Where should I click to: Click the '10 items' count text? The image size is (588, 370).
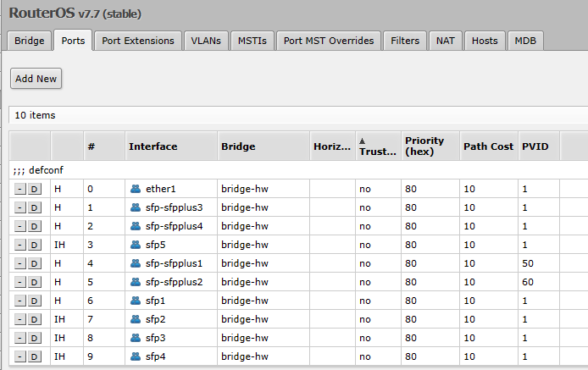pyautogui.click(x=35, y=115)
